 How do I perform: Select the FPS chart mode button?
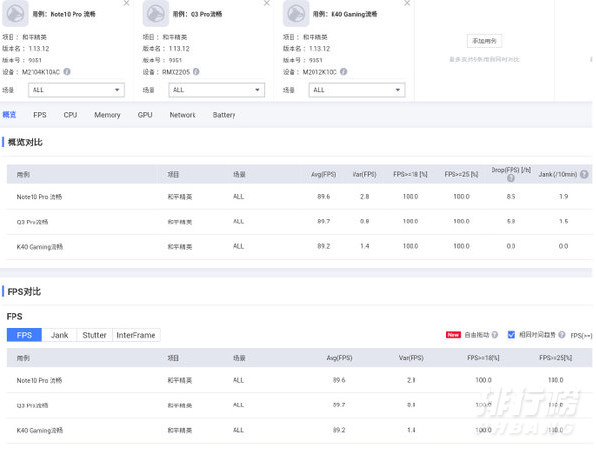[24, 335]
